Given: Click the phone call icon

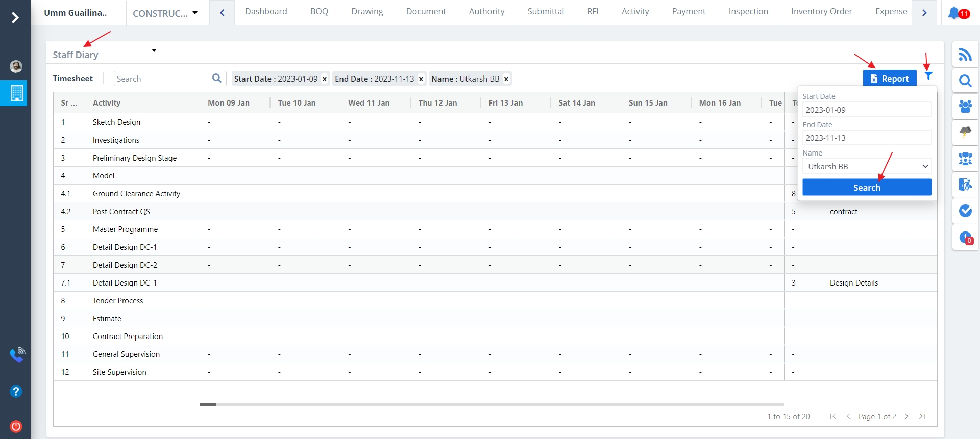Looking at the screenshot, I should tap(17, 354).
